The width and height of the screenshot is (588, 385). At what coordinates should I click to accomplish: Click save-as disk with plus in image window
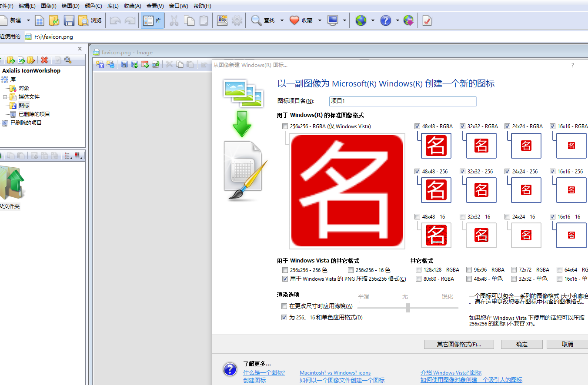[x=135, y=64]
